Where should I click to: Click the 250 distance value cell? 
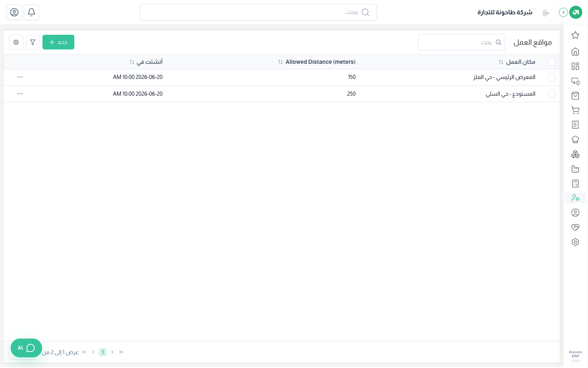coord(351,94)
